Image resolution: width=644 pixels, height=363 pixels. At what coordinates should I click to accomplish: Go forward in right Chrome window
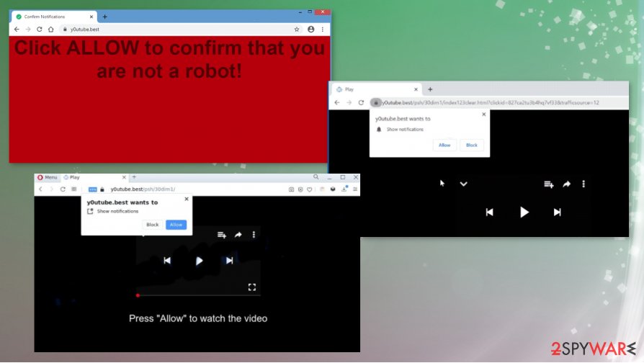[x=349, y=103]
